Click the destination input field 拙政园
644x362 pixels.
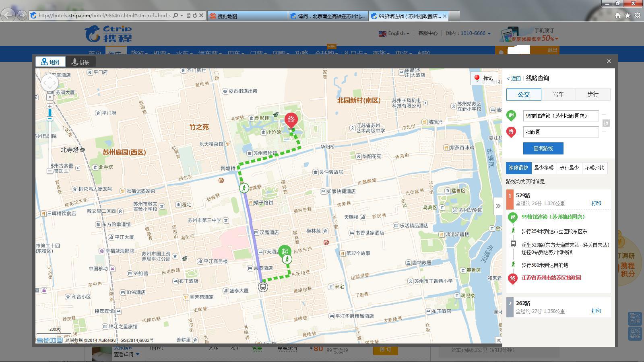(x=561, y=132)
